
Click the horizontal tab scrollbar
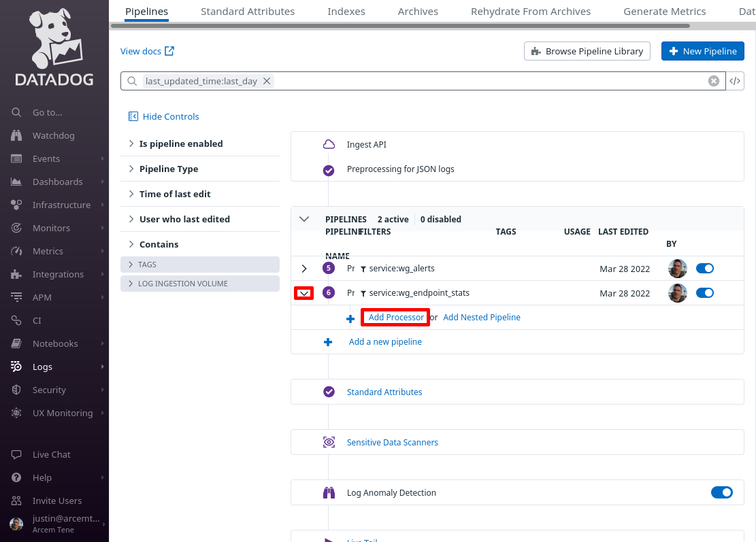point(400,26)
